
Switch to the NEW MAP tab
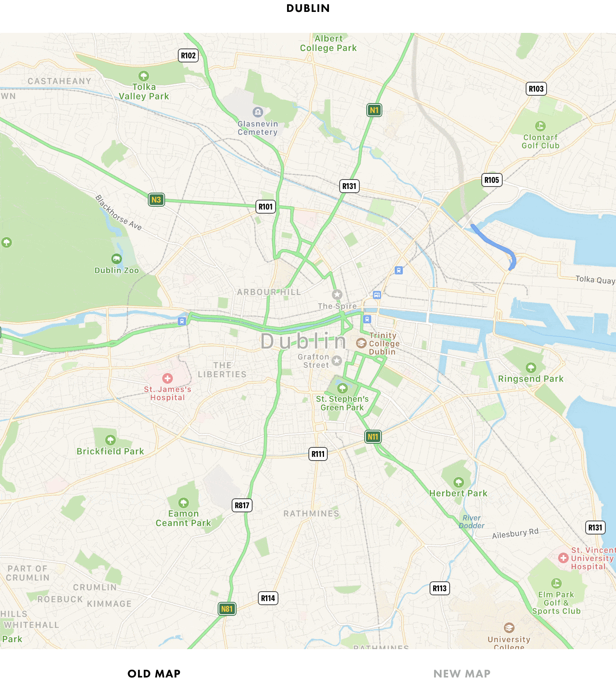462,674
